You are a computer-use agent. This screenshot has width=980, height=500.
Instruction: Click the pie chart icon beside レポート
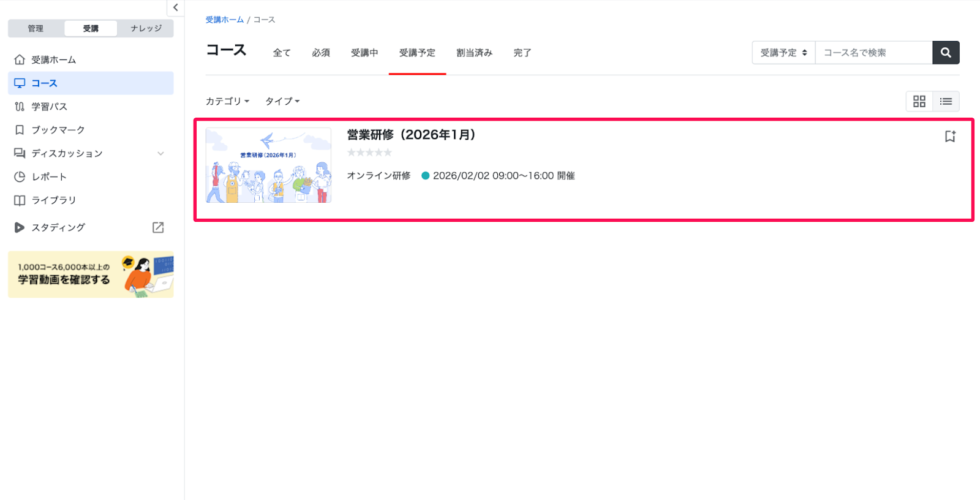(x=20, y=176)
